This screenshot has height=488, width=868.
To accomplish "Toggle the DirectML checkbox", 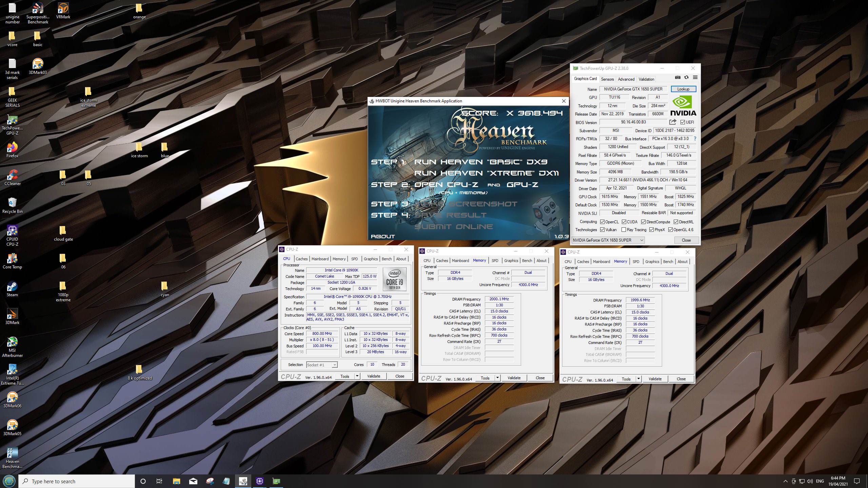I will point(676,222).
